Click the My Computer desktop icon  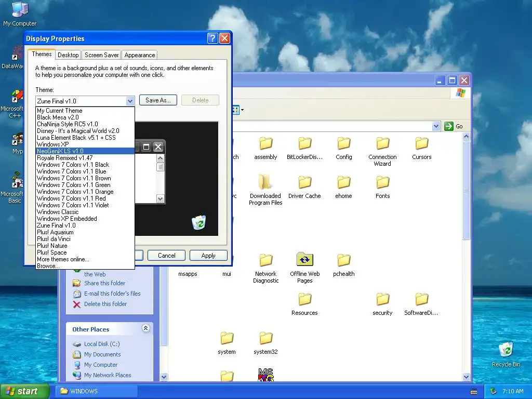tap(20, 14)
